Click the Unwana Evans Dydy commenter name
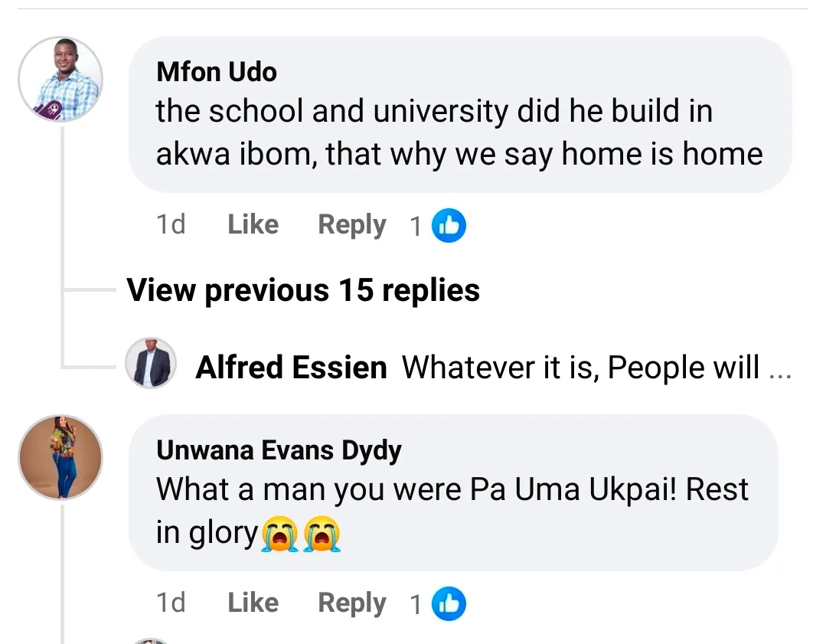Viewport: 826px width, 644px height. pos(279,450)
